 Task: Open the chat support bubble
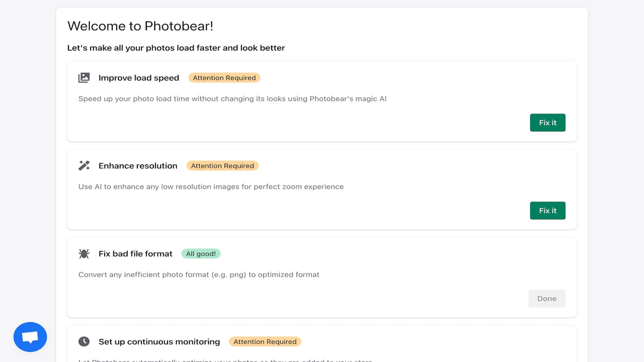click(x=30, y=337)
